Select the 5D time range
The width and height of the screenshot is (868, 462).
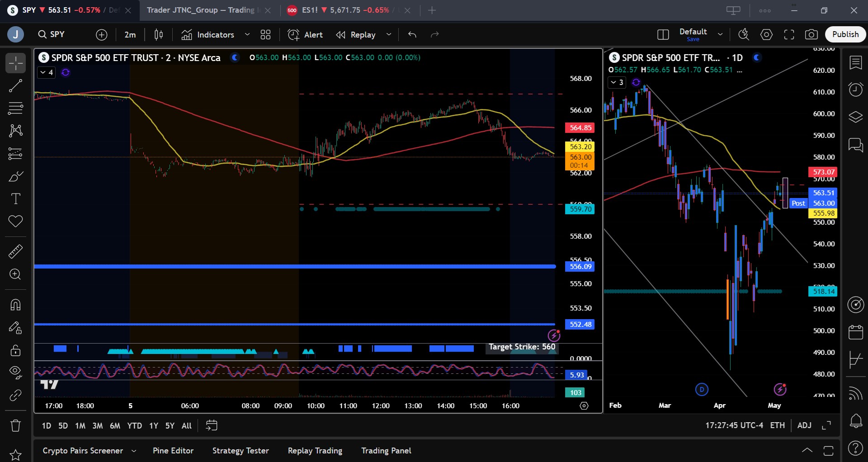(x=63, y=426)
